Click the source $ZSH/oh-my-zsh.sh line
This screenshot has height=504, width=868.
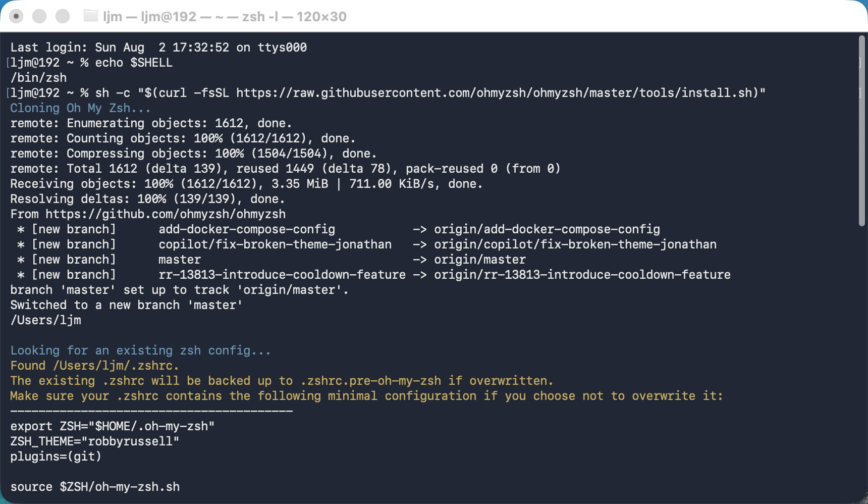tap(95, 487)
